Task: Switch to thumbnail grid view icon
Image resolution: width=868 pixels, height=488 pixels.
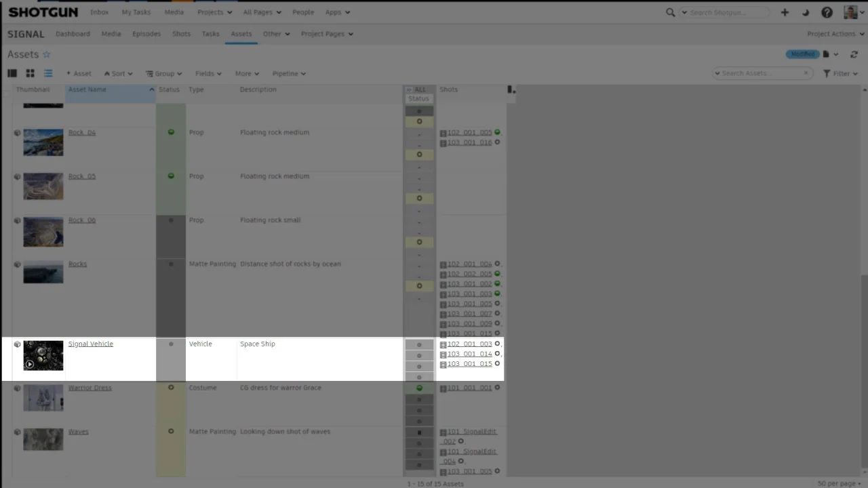Action: 30,73
